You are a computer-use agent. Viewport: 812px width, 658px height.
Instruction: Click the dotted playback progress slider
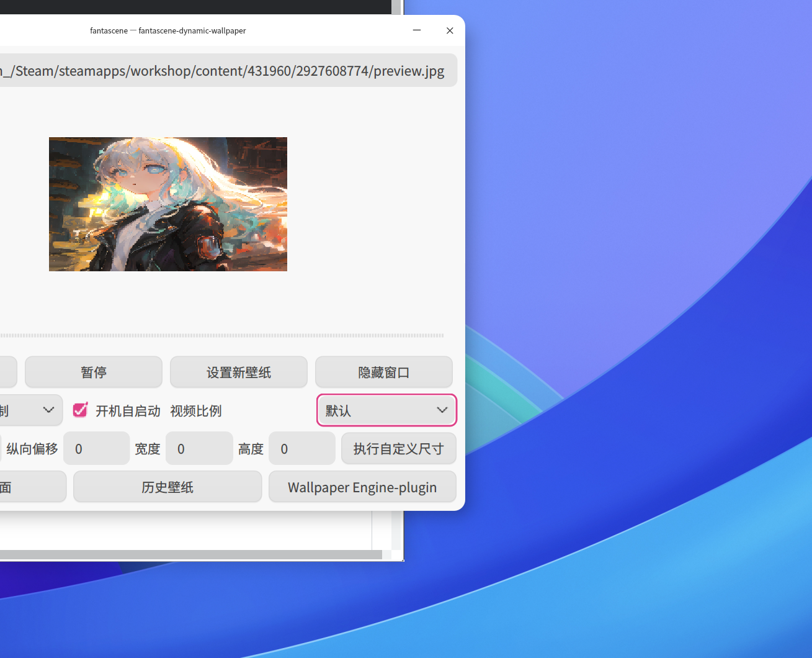point(222,335)
